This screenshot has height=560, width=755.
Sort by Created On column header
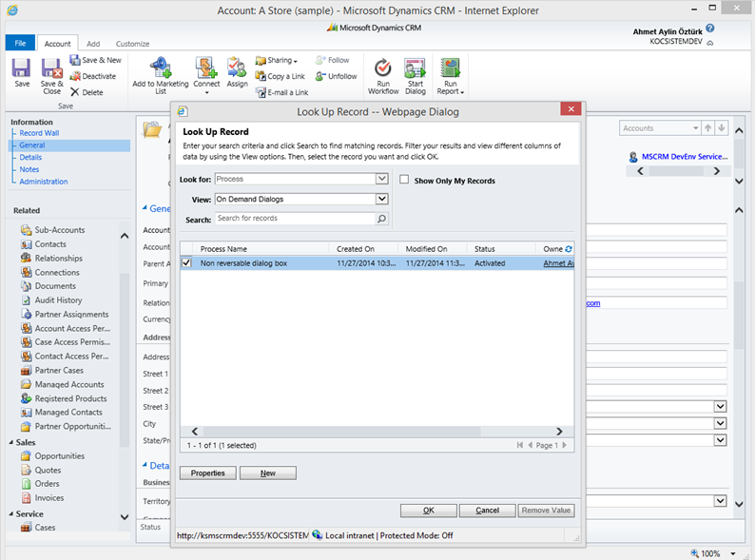coord(356,249)
